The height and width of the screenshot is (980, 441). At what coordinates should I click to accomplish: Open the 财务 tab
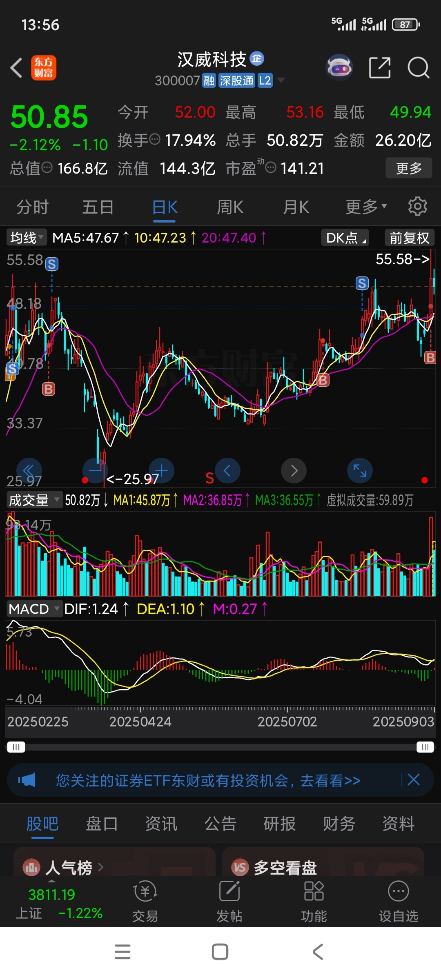pos(339,824)
